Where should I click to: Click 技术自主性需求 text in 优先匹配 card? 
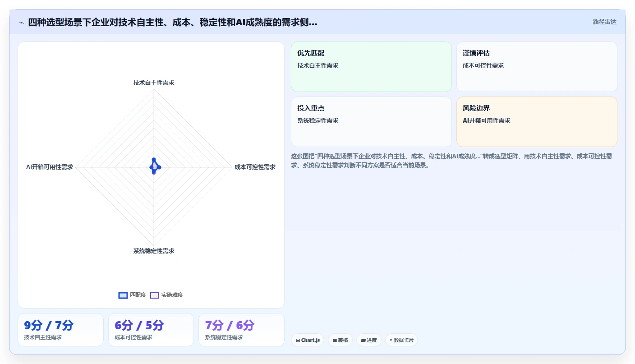(318, 65)
